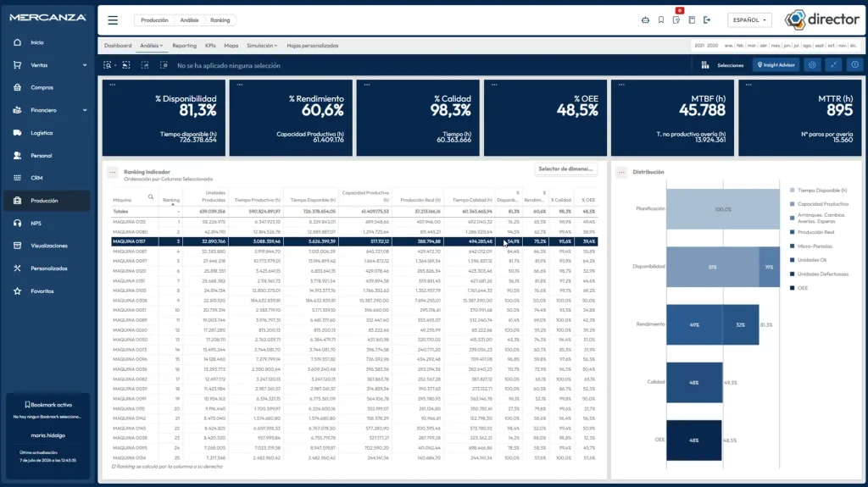868x487 pixels.
Task: Open the Selector de dimensión button
Action: (565, 169)
